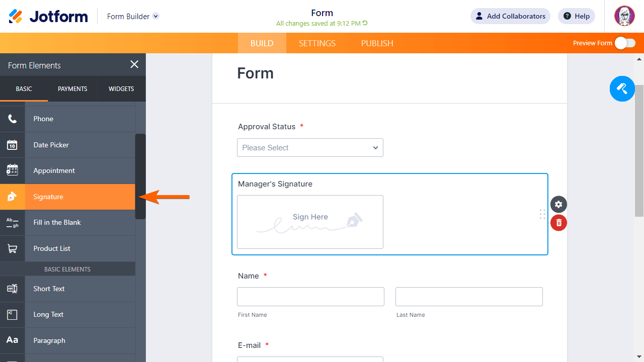Click the Product List cart icon
644x362 pixels.
pyautogui.click(x=12, y=248)
